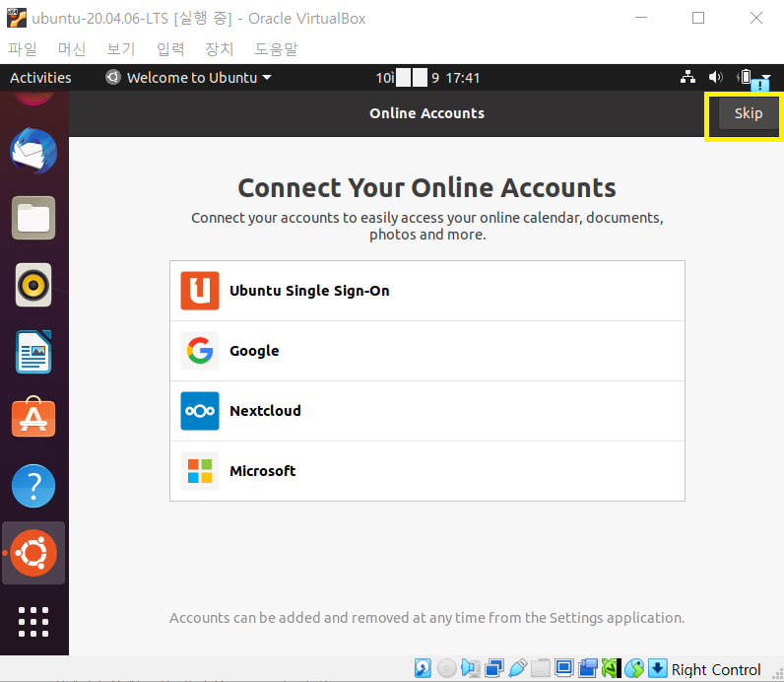This screenshot has width=784, height=682.
Task: Click VirtualBox audio status icon
Action: [471, 668]
